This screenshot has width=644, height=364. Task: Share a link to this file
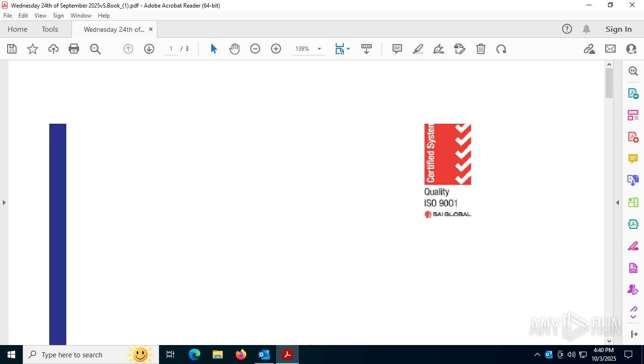click(590, 49)
